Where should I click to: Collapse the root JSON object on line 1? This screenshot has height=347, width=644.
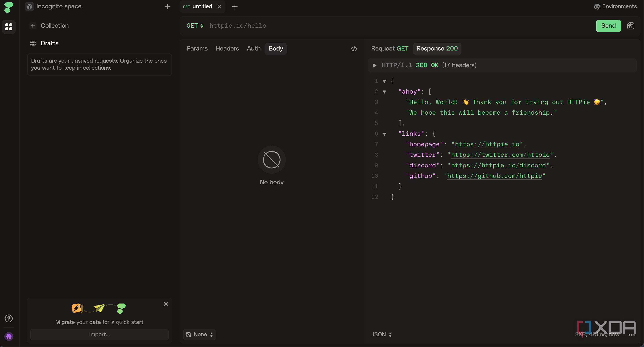click(x=385, y=81)
